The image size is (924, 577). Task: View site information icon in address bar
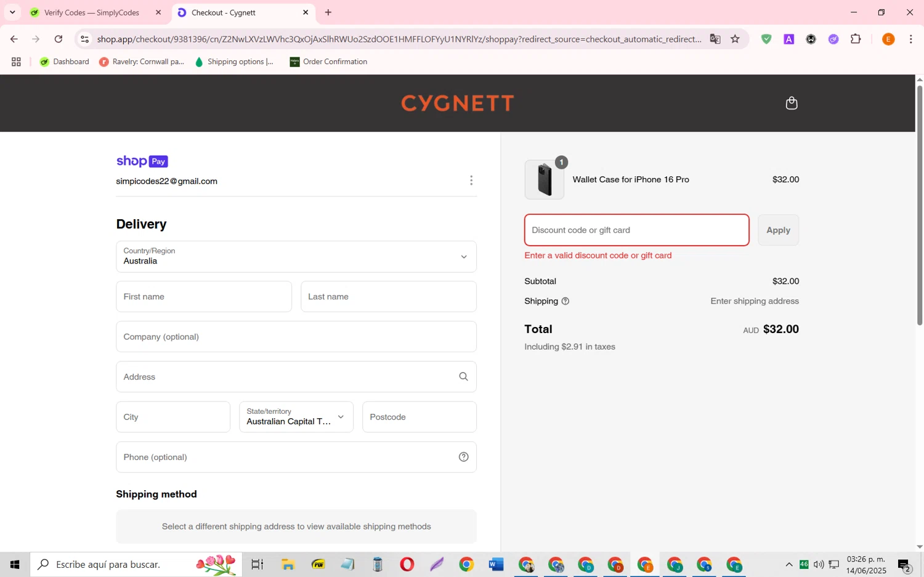pyautogui.click(x=85, y=39)
